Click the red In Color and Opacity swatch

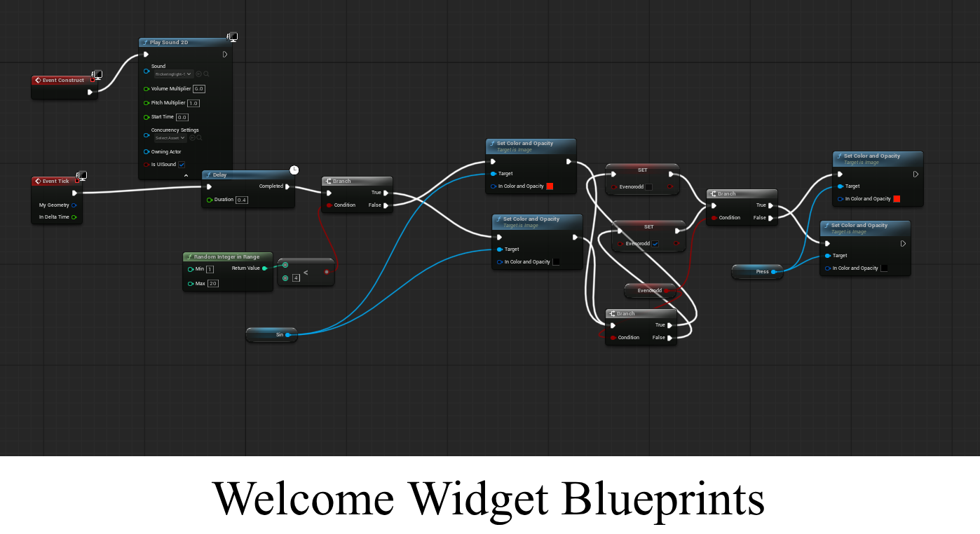point(550,186)
